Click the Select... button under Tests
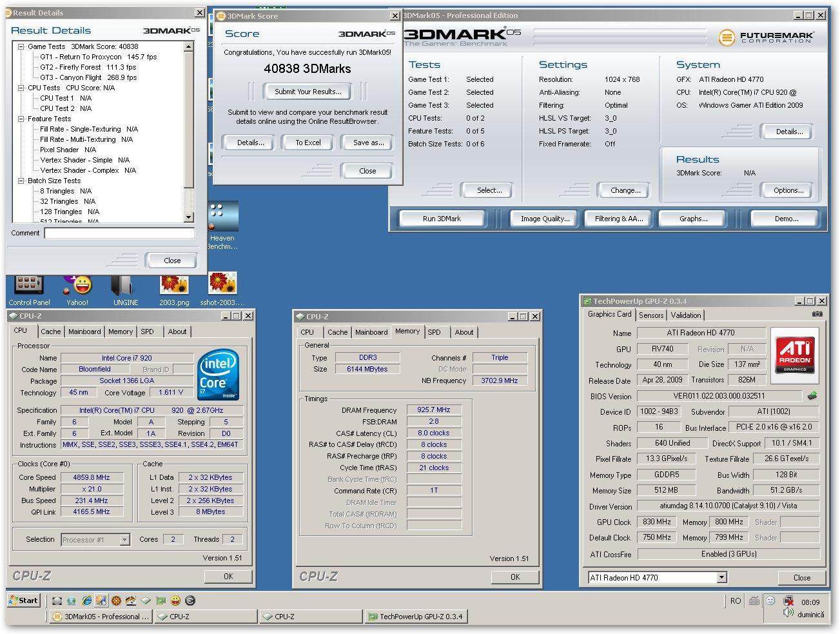Screen dimensions: 840x634 tap(489, 190)
